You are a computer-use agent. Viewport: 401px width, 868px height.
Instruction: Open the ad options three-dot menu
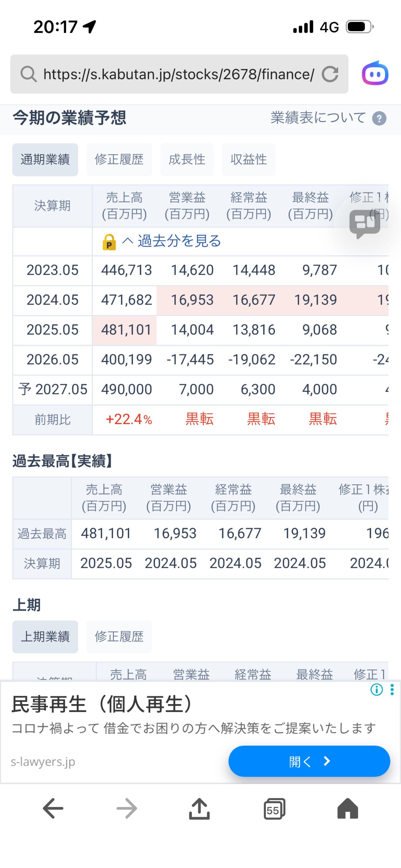coord(392,690)
